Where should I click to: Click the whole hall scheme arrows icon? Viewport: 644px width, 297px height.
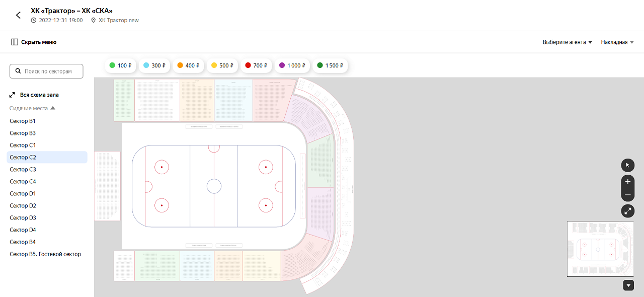coord(13,95)
